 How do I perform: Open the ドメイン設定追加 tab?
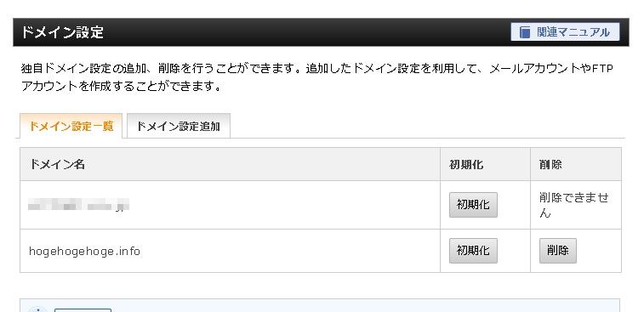point(179,126)
